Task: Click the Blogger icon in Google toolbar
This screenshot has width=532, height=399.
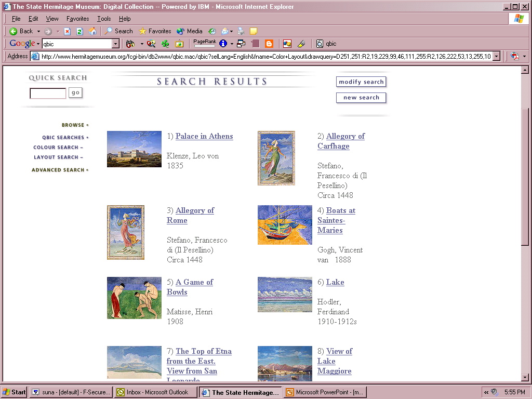Action: [x=269, y=44]
